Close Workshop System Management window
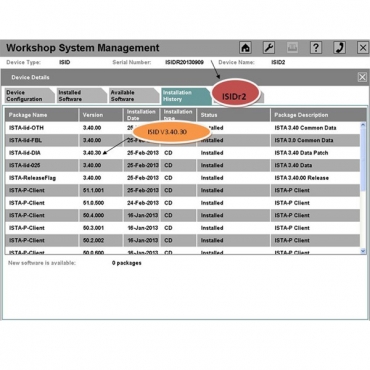This screenshot has height=370, width=370. coord(363,48)
